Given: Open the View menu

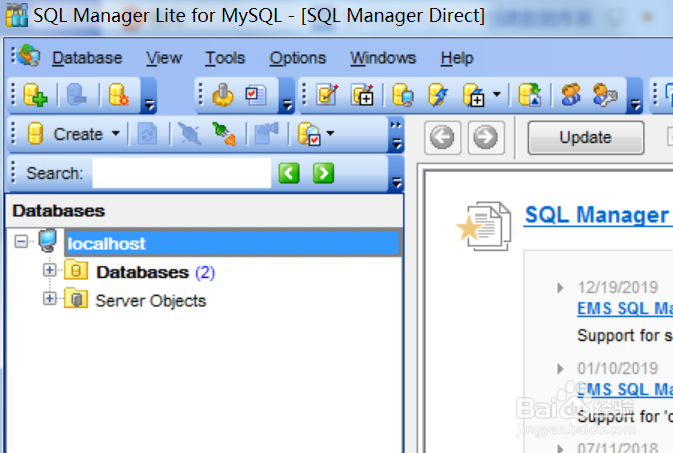Looking at the screenshot, I should pyautogui.click(x=164, y=58).
